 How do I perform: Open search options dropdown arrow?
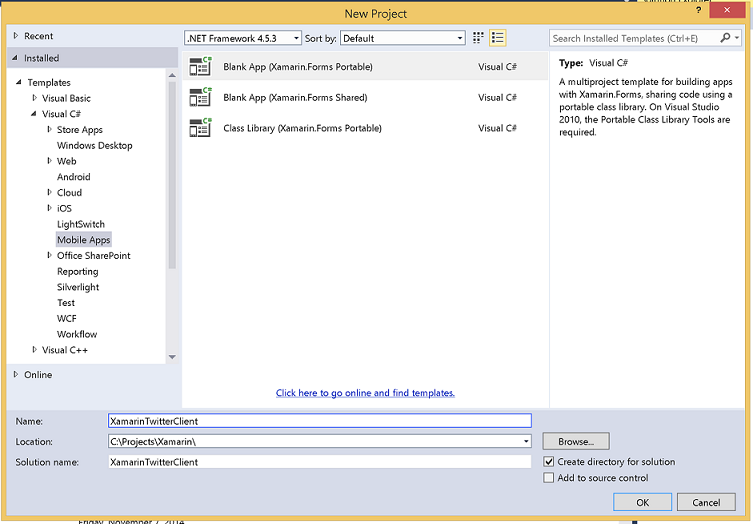point(737,38)
